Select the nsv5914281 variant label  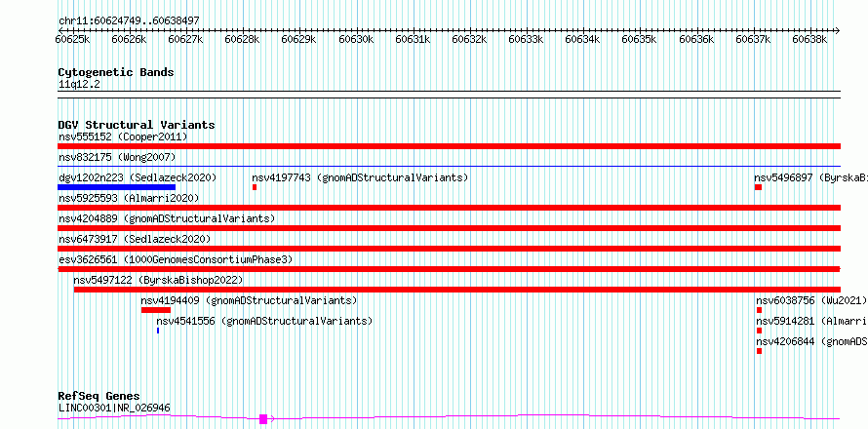(x=811, y=321)
